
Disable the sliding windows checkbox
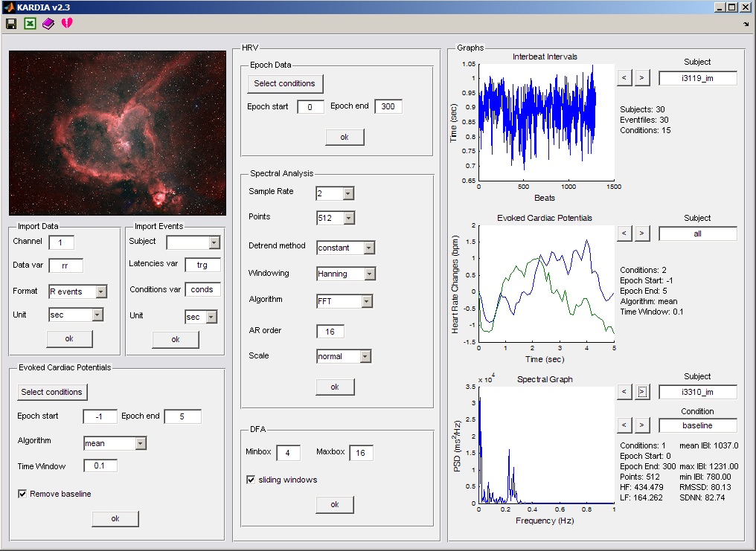click(251, 480)
